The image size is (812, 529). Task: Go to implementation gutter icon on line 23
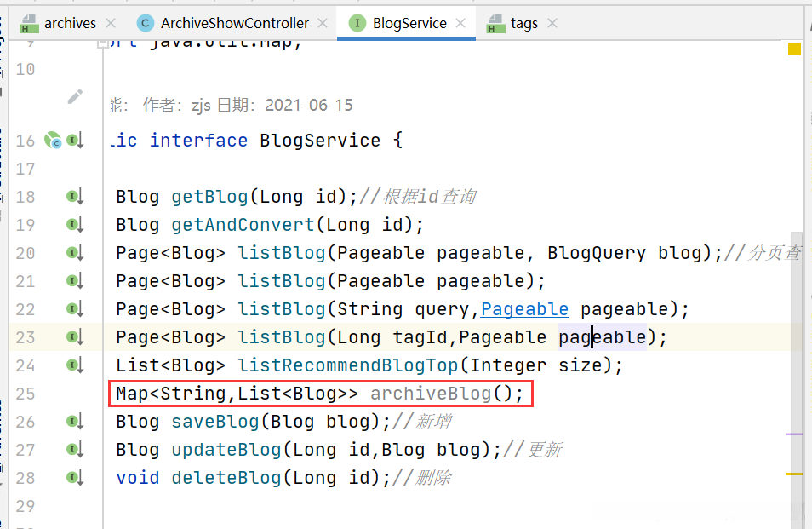click(75, 337)
